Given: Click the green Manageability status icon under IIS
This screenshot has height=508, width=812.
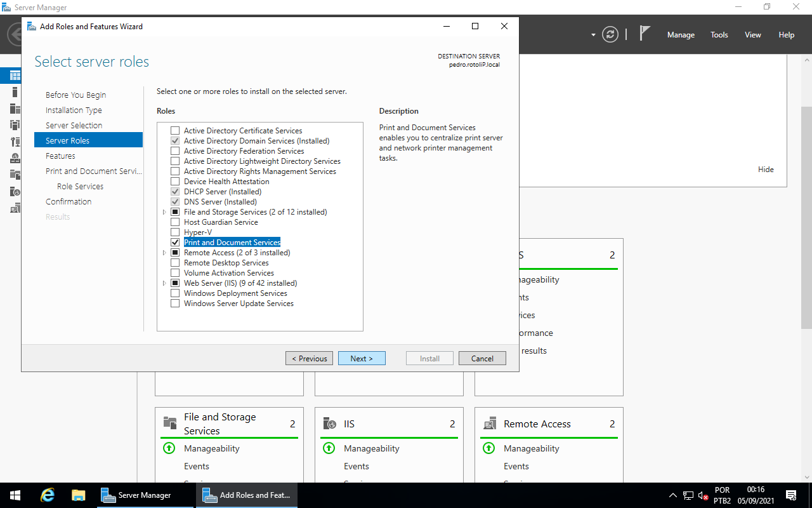Looking at the screenshot, I should [329, 448].
